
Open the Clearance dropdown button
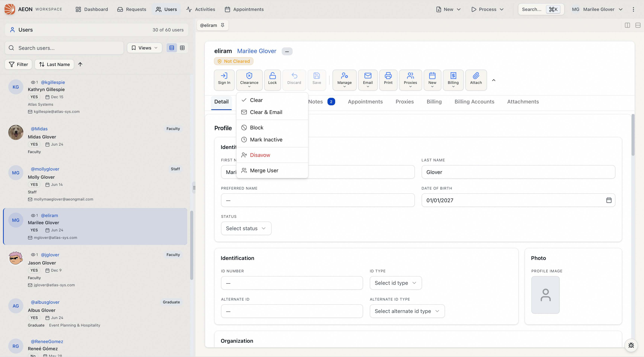tap(249, 80)
